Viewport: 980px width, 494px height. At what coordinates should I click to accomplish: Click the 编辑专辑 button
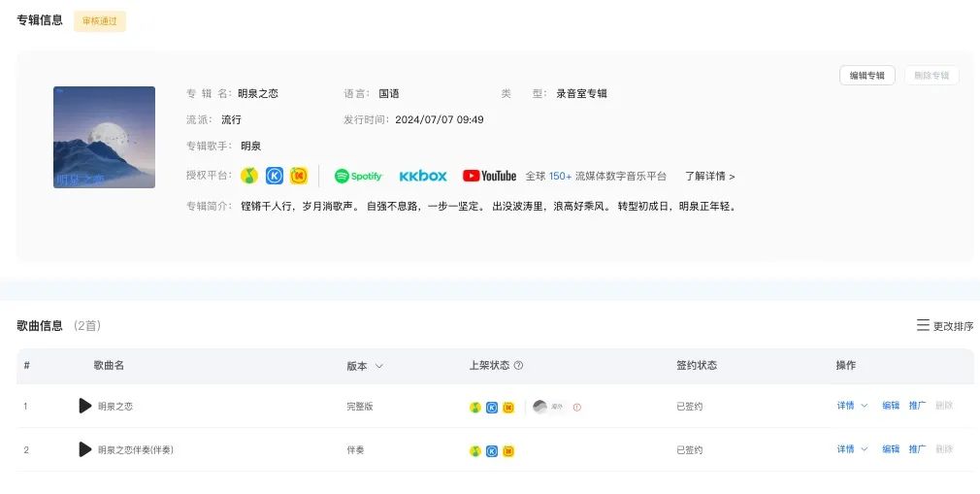click(x=866, y=76)
